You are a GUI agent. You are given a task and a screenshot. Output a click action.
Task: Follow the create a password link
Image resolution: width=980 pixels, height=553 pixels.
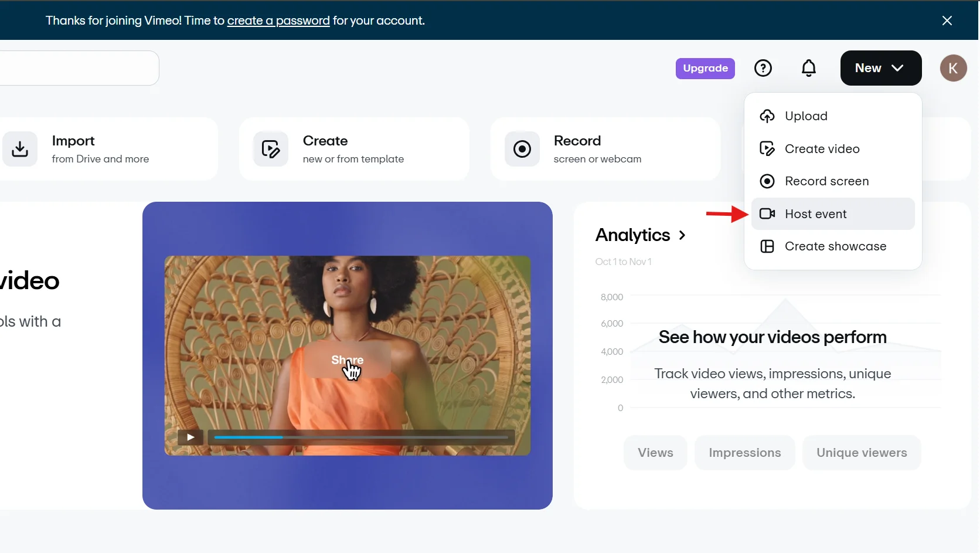pos(278,21)
